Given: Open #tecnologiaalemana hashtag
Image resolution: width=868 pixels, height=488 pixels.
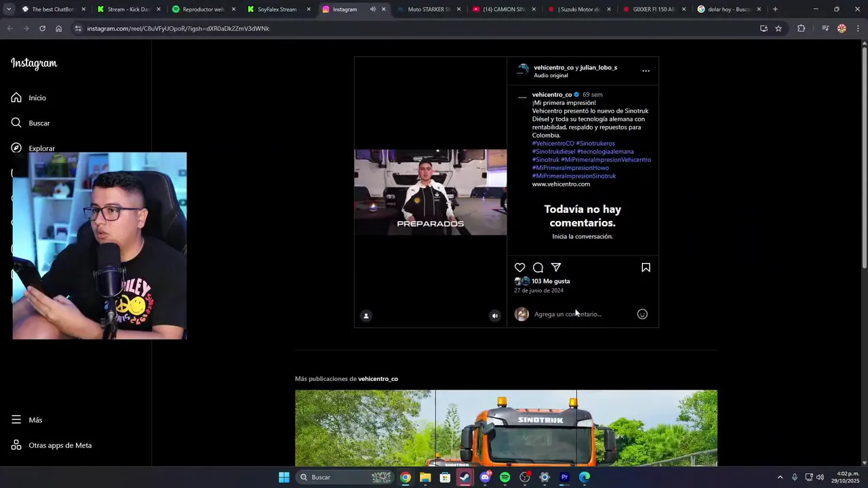Looking at the screenshot, I should 606,151.
